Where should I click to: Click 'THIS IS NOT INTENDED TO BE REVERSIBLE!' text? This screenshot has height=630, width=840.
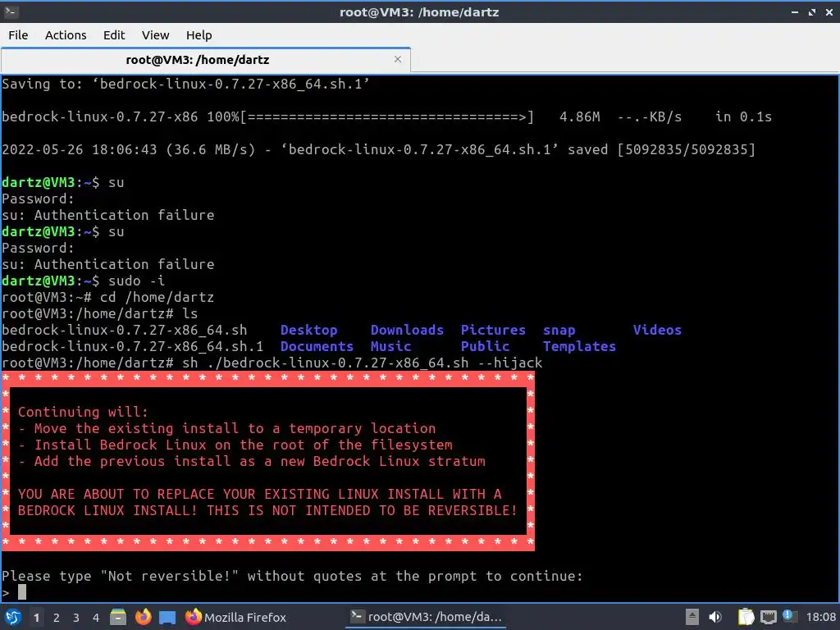click(362, 510)
